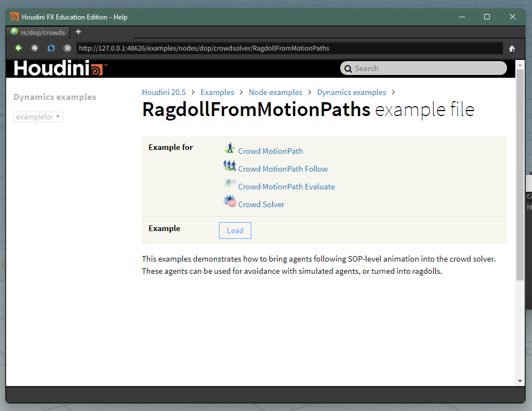Click the 'Example for' label
Image resolution: width=532 pixels, height=411 pixels.
[x=171, y=147]
